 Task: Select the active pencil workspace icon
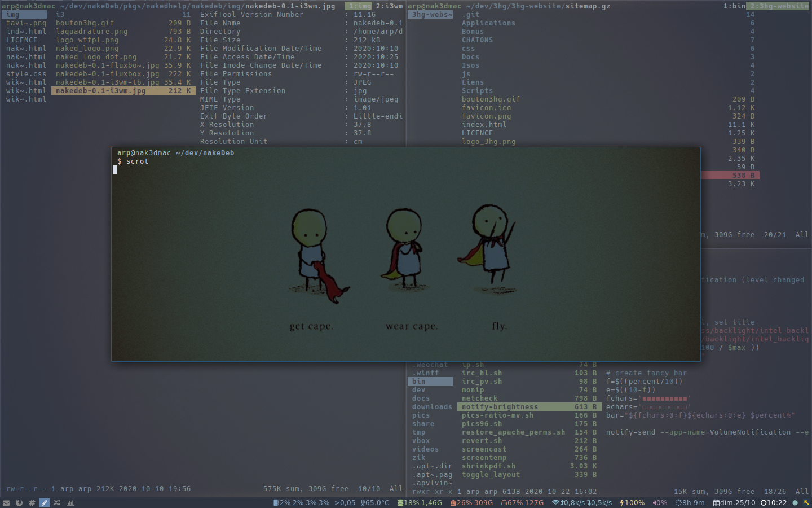tap(44, 502)
